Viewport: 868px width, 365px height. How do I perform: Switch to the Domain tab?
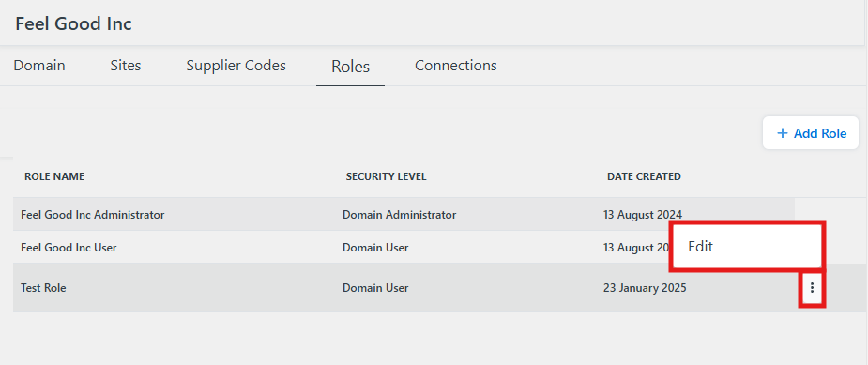click(x=39, y=66)
